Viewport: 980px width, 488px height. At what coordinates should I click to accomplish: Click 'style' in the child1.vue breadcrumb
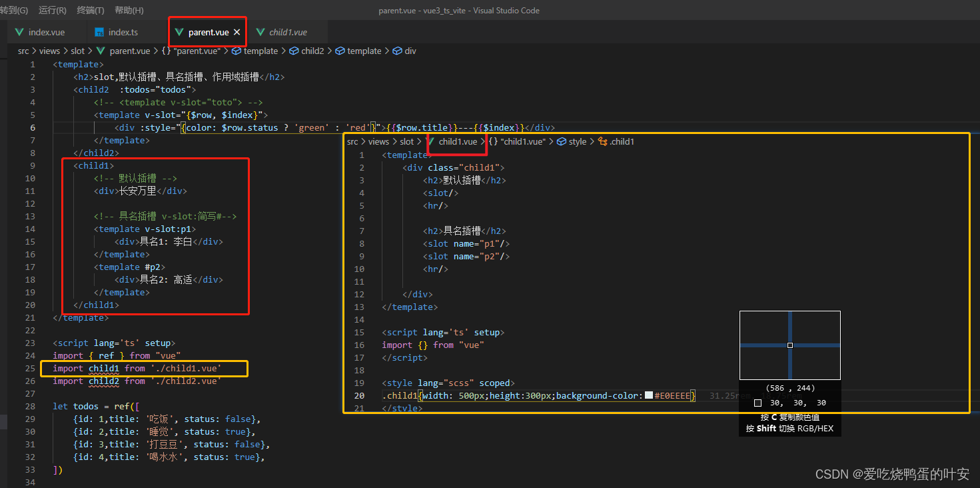pyautogui.click(x=578, y=141)
